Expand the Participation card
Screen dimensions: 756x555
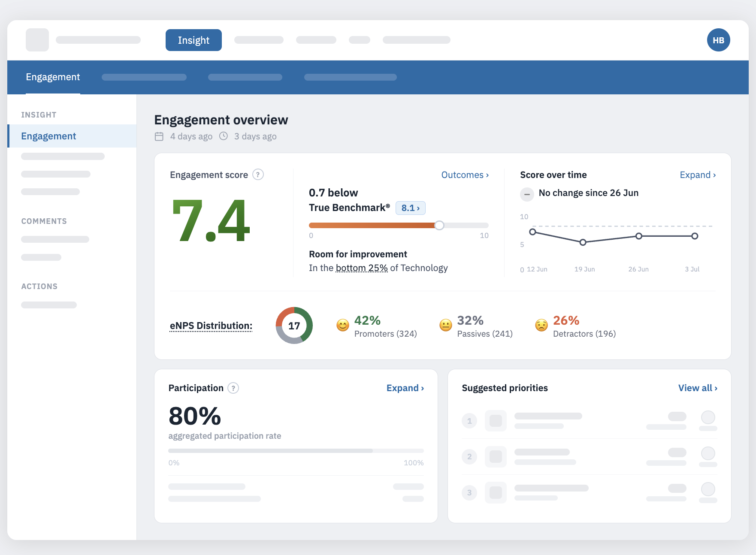point(405,388)
